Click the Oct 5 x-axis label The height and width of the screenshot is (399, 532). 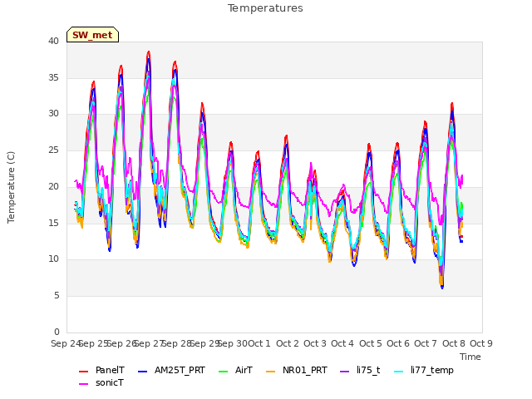pyautogui.click(x=371, y=343)
